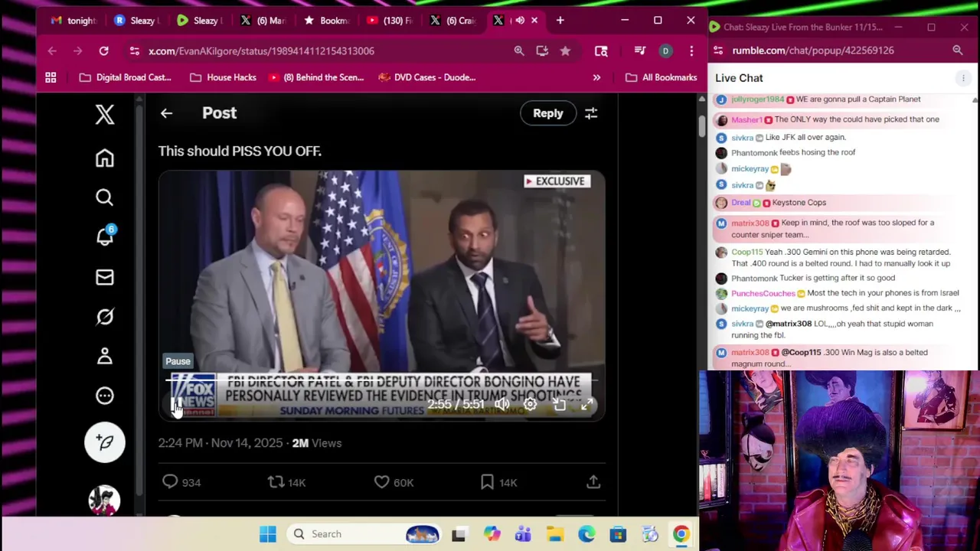Screen dimensions: 980x551
Task: Seek on the video progress bar
Action: click(x=381, y=380)
